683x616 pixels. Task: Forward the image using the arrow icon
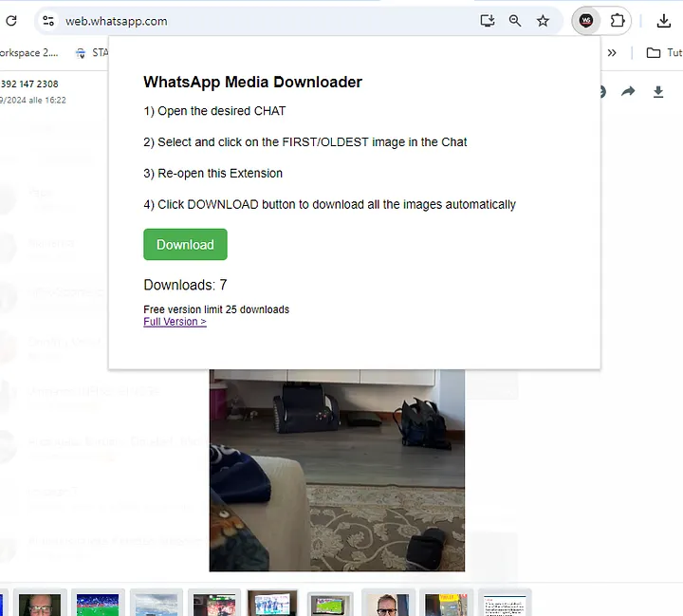[x=628, y=91]
